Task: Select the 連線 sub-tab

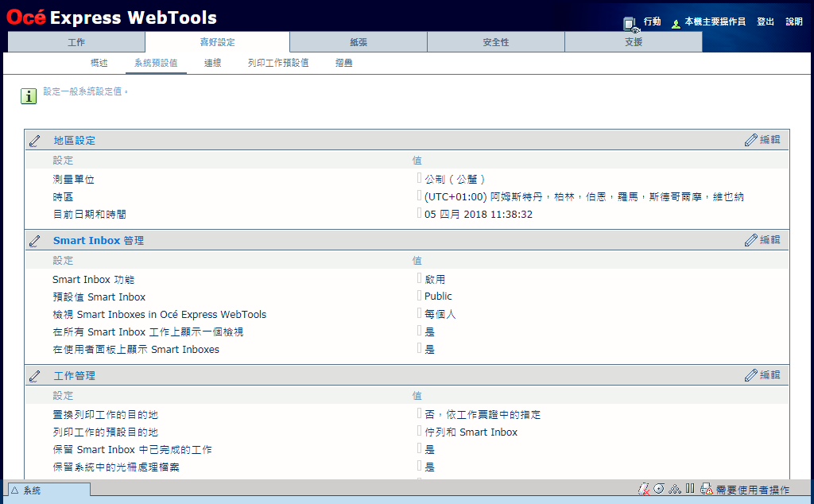Action: (212, 63)
